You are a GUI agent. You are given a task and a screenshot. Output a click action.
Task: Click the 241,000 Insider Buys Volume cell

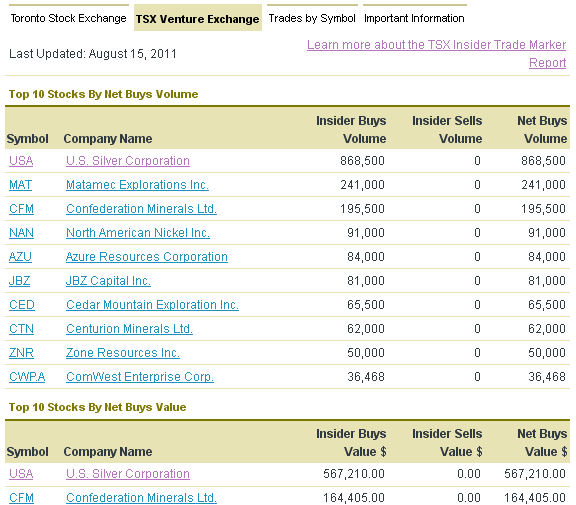click(362, 185)
